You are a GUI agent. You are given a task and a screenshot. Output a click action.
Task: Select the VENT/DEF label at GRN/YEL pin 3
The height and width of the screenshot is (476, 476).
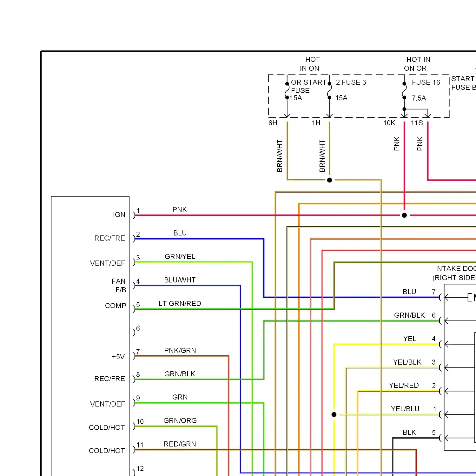108,263
